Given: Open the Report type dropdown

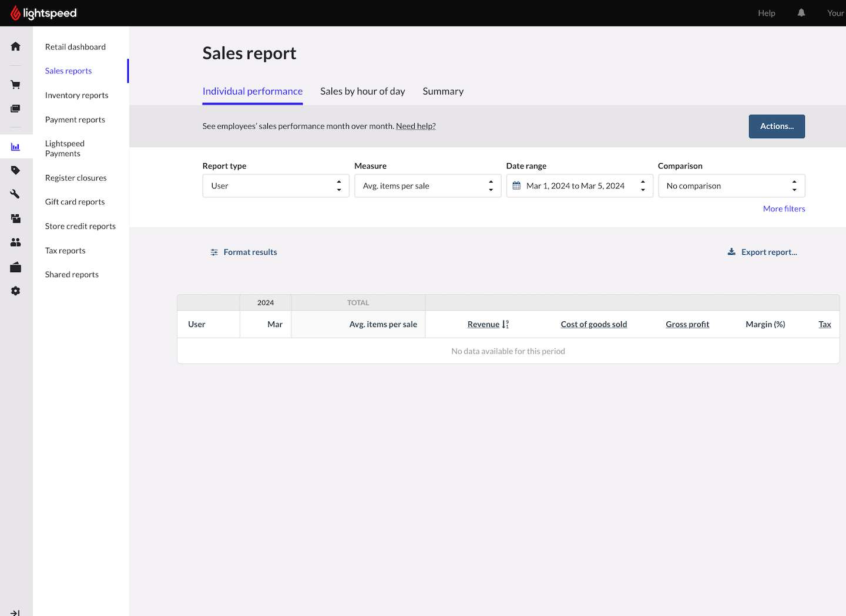Looking at the screenshot, I should click(x=276, y=186).
